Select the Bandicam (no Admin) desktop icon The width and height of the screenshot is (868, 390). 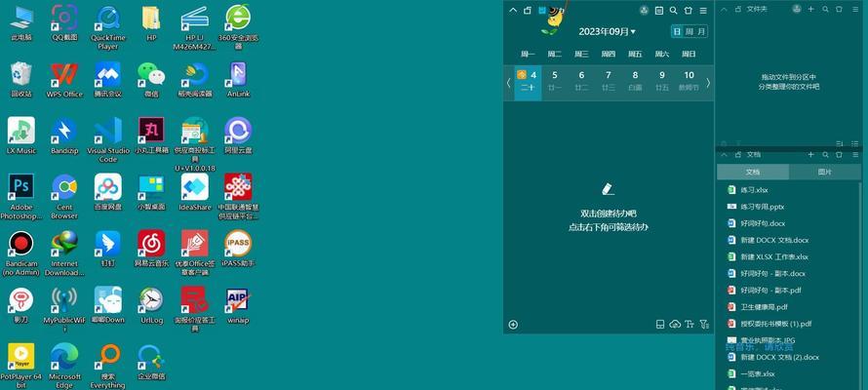coord(21,253)
